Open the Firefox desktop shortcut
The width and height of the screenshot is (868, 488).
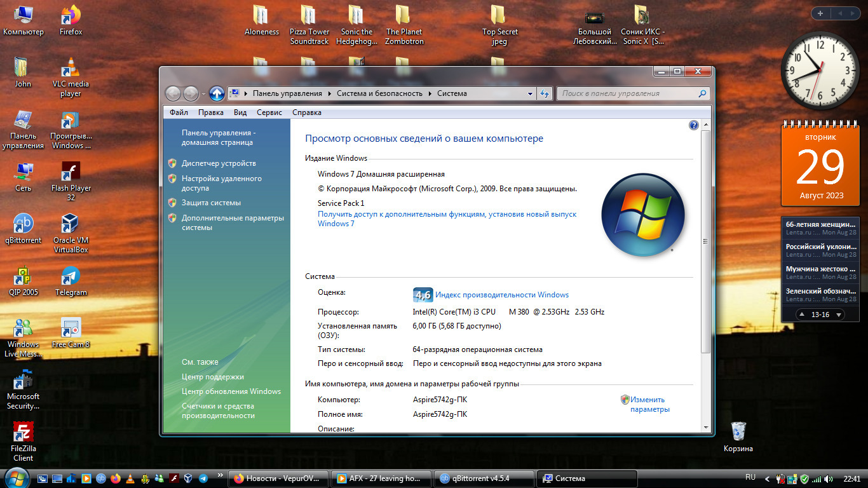(71, 17)
